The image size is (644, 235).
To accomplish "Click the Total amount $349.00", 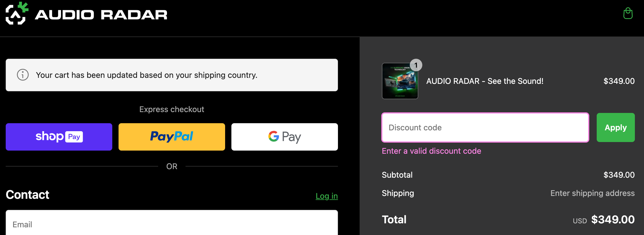I will (x=613, y=219).
